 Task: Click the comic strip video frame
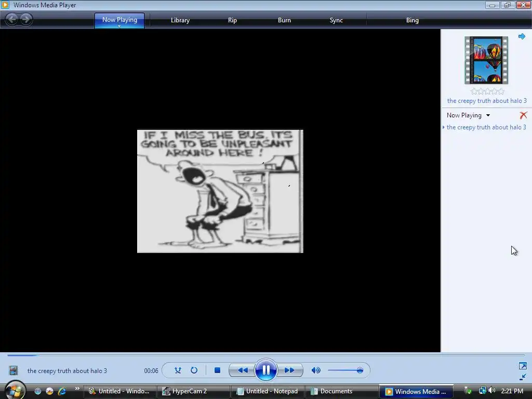[x=220, y=191]
